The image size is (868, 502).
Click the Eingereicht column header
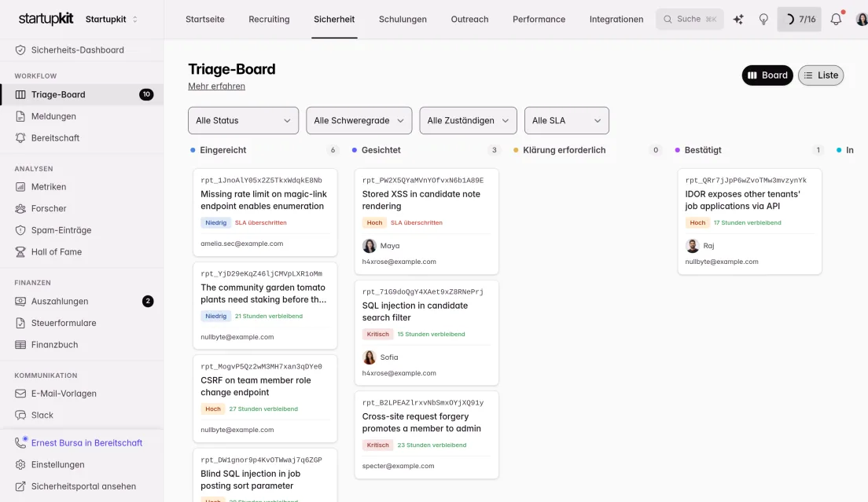click(x=223, y=150)
